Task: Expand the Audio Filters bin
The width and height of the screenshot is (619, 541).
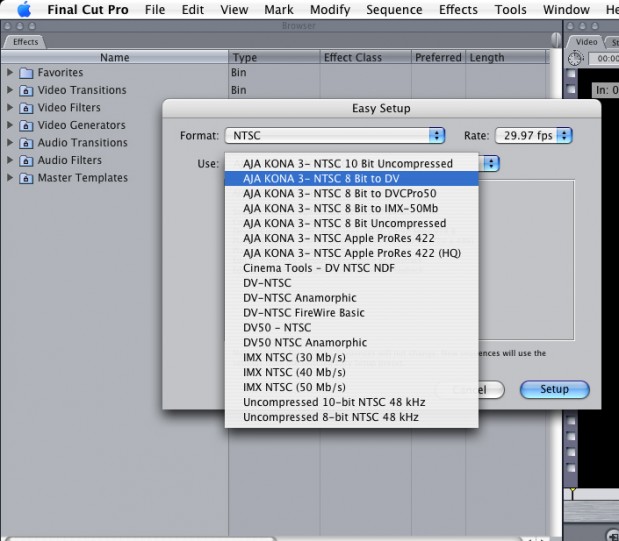Action: (x=10, y=160)
